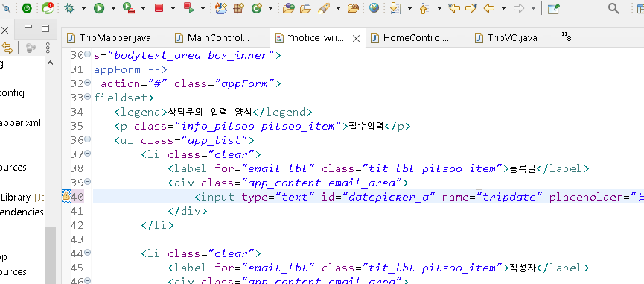The image size is (644, 284).
Task: Close the left panel with its X
Action: tap(5, 30)
